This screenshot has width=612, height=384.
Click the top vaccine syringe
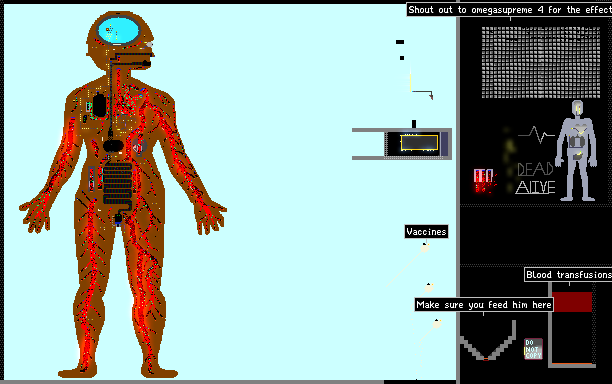pyautogui.click(x=425, y=247)
